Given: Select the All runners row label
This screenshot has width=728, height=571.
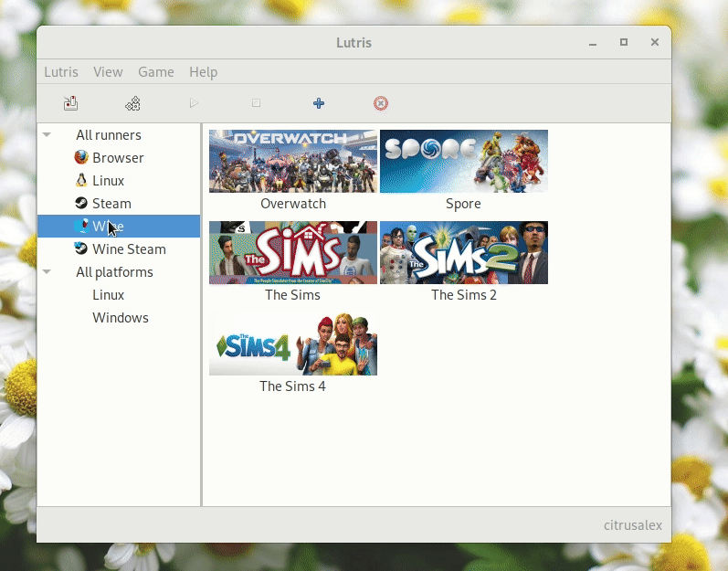Looking at the screenshot, I should tap(109, 135).
